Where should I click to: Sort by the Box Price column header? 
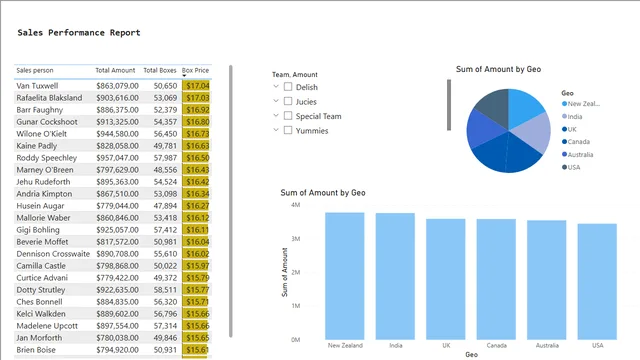click(195, 70)
